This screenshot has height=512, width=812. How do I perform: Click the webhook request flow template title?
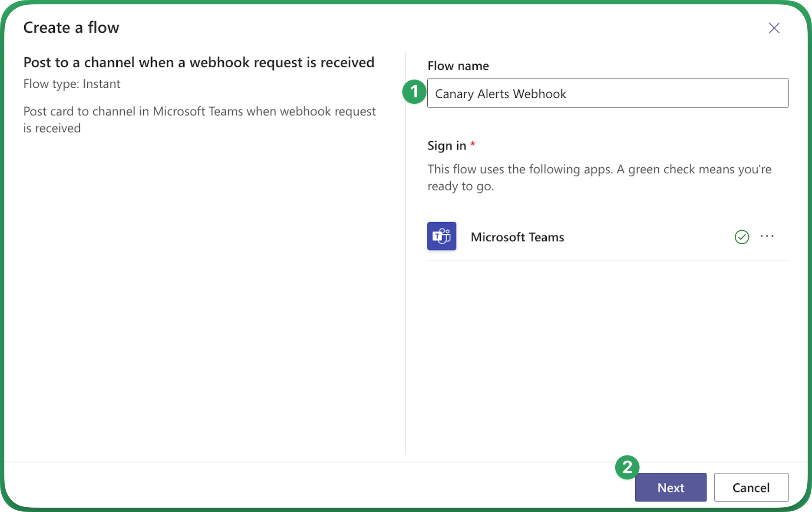pos(199,62)
